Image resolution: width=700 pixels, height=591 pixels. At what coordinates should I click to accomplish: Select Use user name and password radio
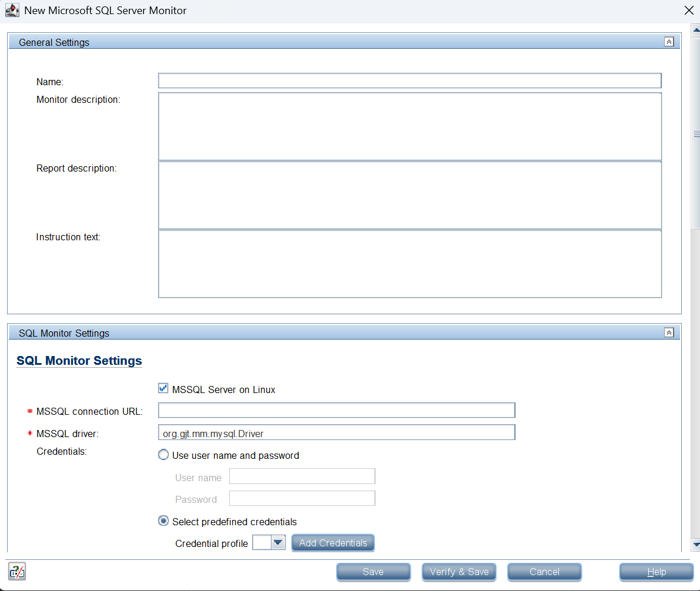click(163, 455)
